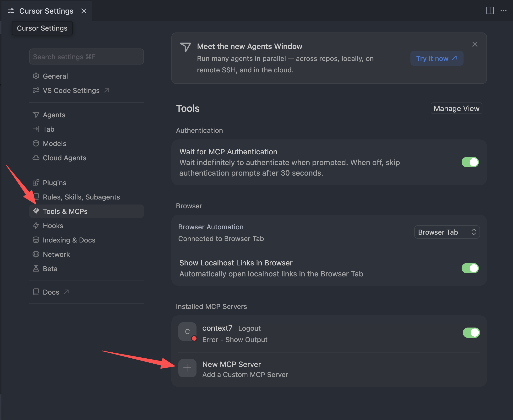513x420 pixels.
Task: Click the Manage View button
Action: click(456, 108)
